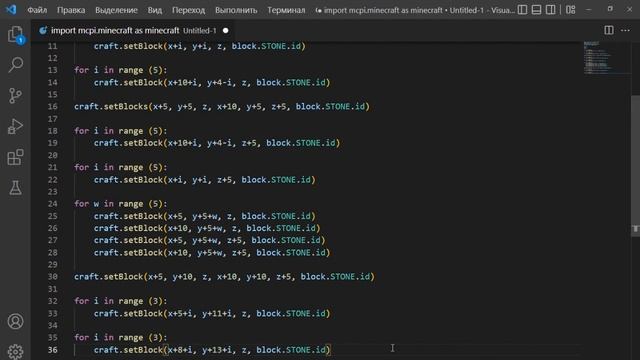Open the Файл menu
This screenshot has width=640, height=360.
point(37,10)
